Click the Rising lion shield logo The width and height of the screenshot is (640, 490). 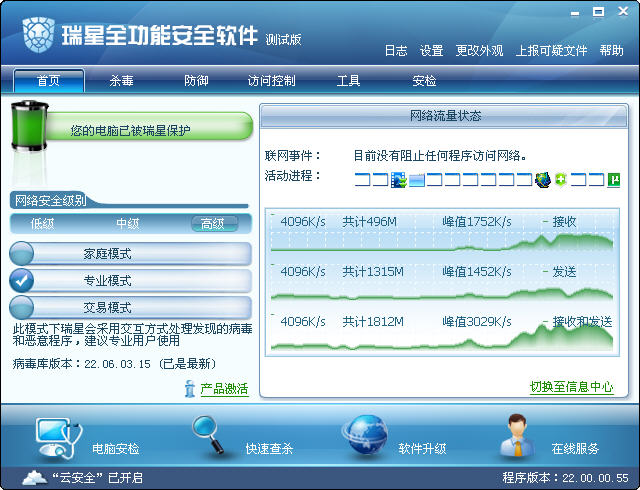coord(38,35)
